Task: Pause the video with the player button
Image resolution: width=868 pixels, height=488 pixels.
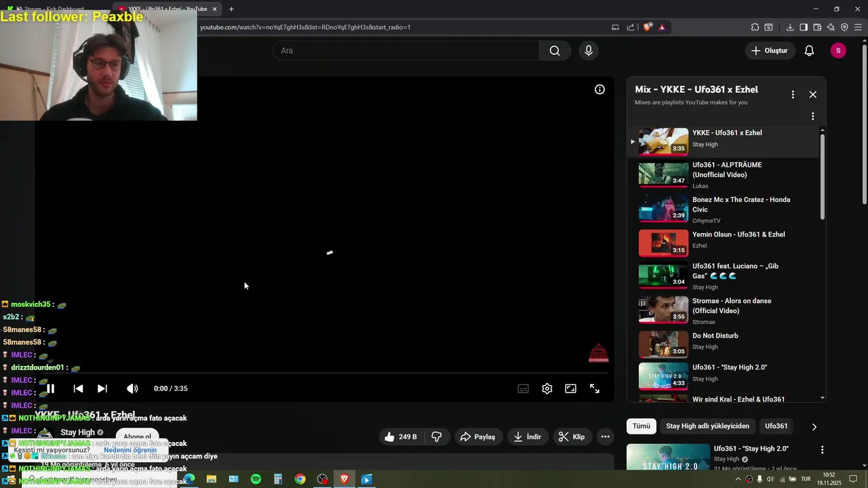Action: click(x=50, y=388)
